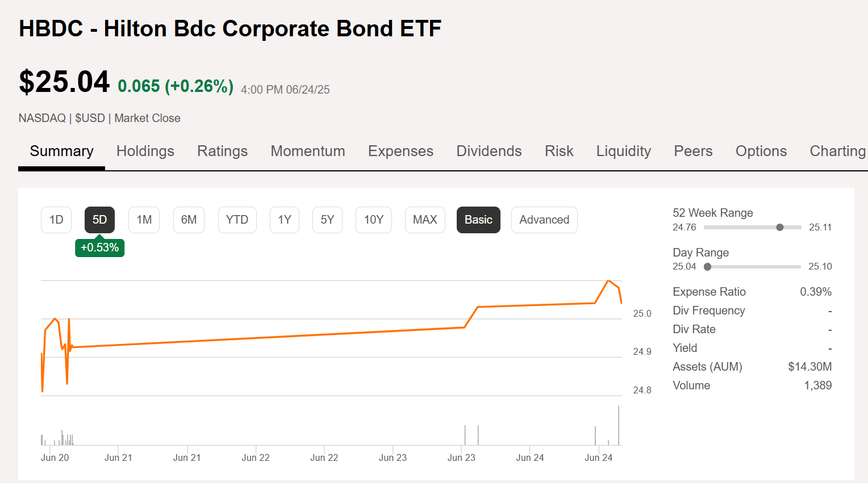868x483 pixels.
Task: Select the 5D time range button
Action: [99, 220]
